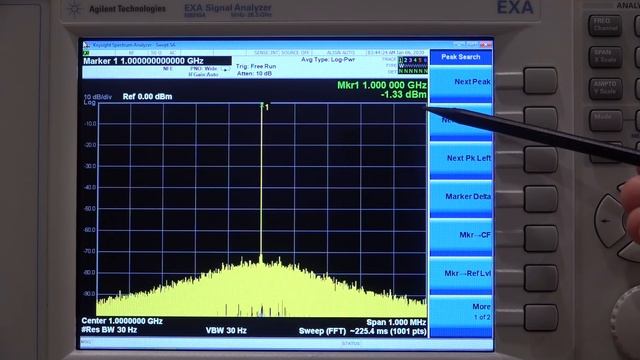
Task: Click the Avg Type: Log-Pwr annotation
Action: click(x=328, y=60)
